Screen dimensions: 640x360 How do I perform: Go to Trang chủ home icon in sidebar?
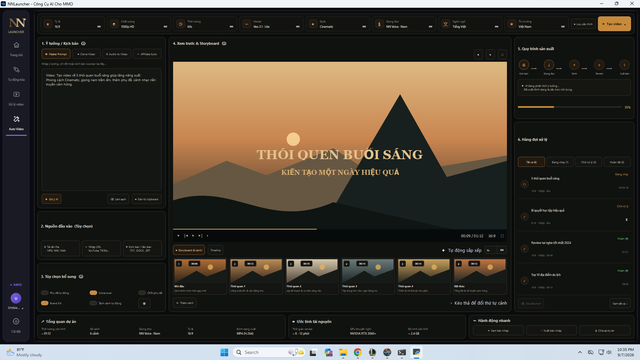pyautogui.click(x=16, y=45)
